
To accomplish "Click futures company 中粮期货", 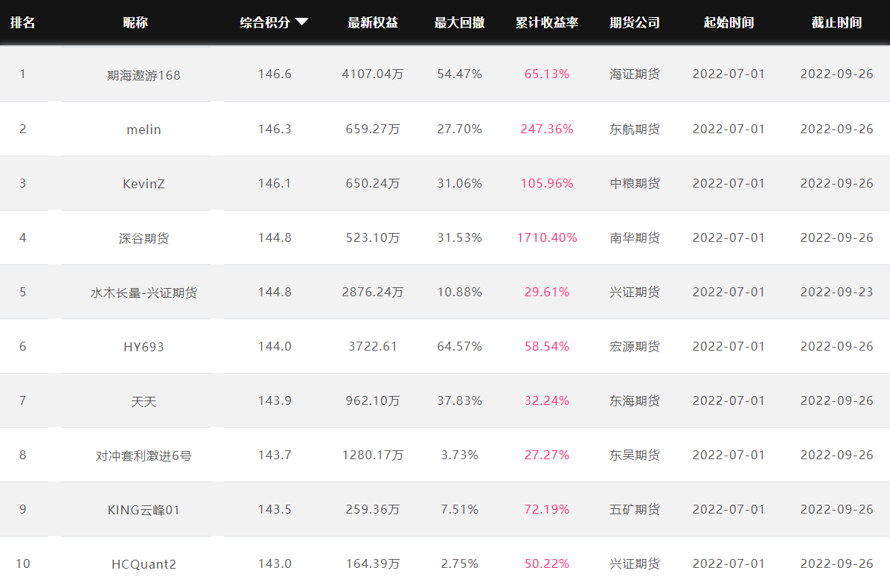I will [x=635, y=183].
